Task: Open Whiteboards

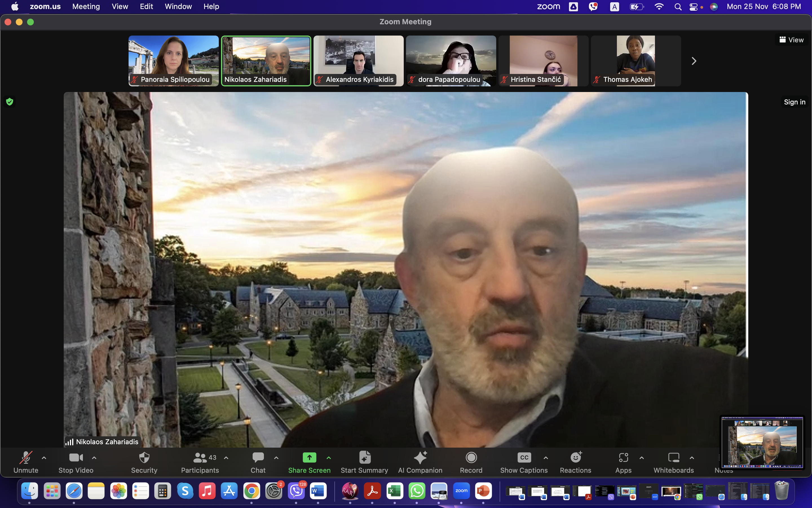Action: [x=673, y=462]
